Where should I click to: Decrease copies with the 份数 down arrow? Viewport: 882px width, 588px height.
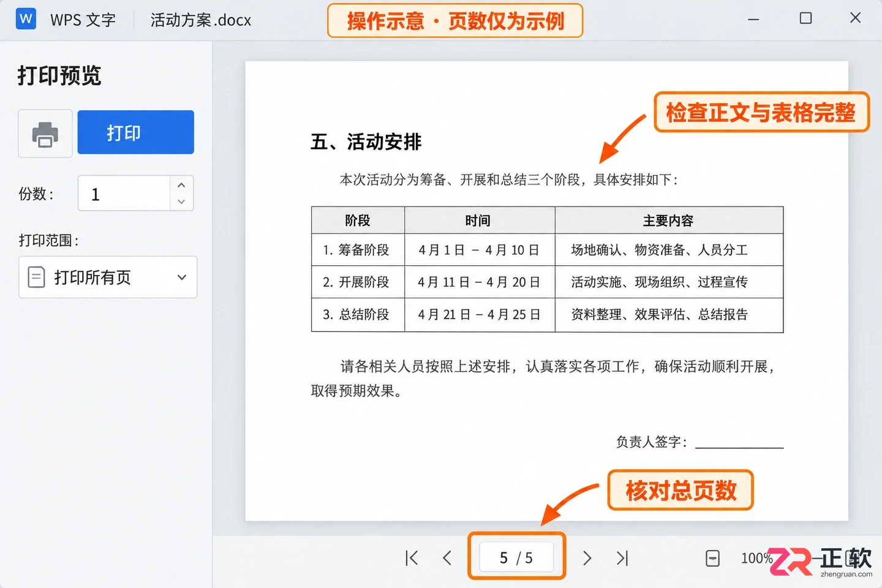point(181,202)
